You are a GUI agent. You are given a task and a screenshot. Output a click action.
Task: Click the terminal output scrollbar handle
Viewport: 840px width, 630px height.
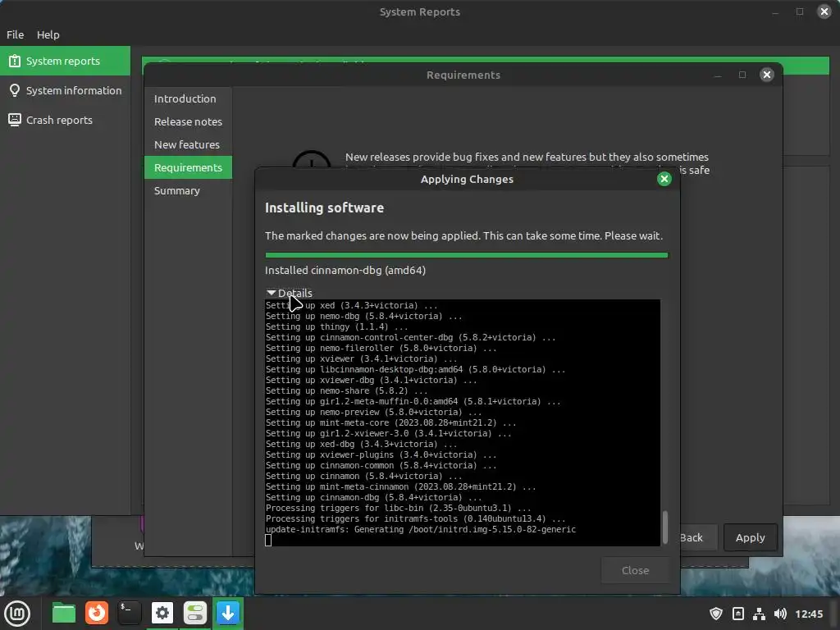[x=664, y=527]
